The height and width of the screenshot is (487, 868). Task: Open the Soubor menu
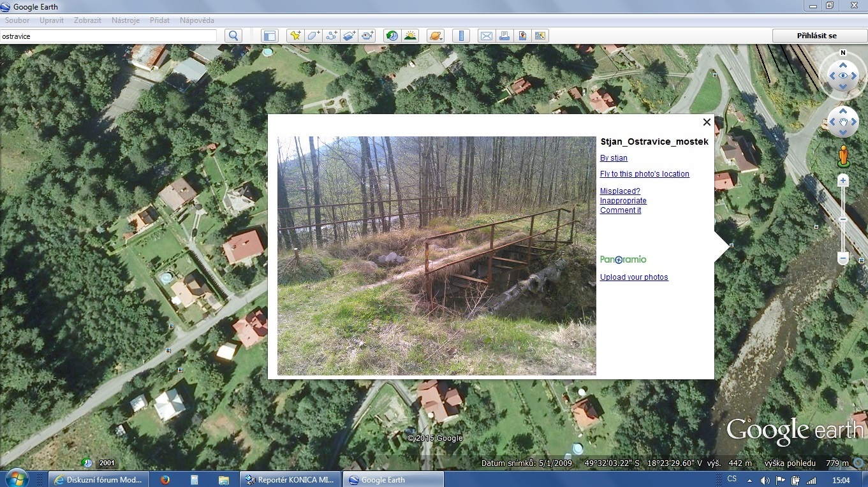point(17,20)
